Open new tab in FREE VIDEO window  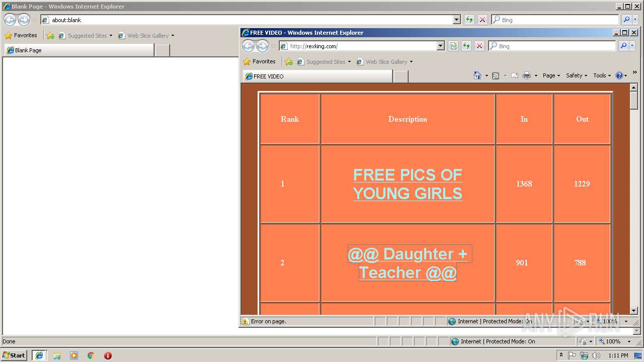(400, 76)
